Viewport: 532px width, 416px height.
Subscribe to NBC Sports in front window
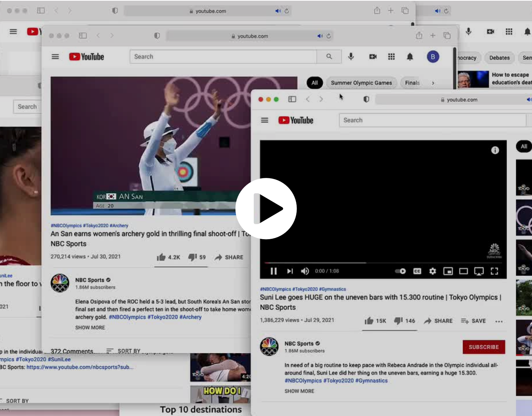point(484,347)
